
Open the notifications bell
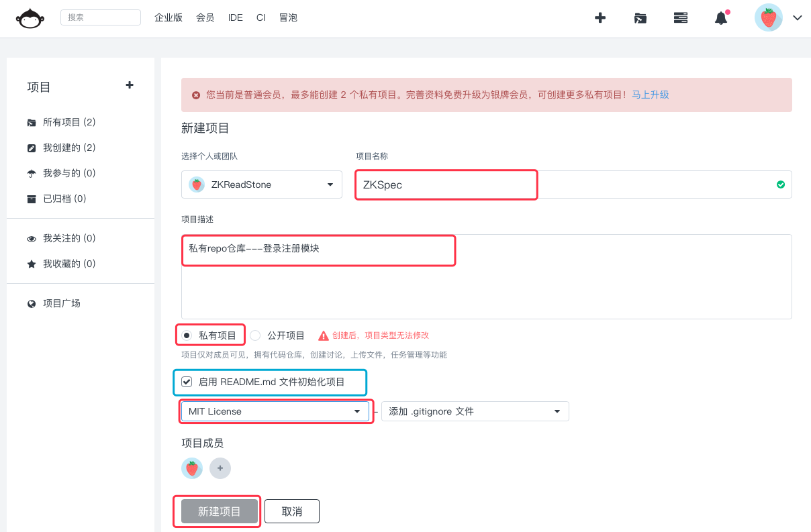(x=721, y=17)
